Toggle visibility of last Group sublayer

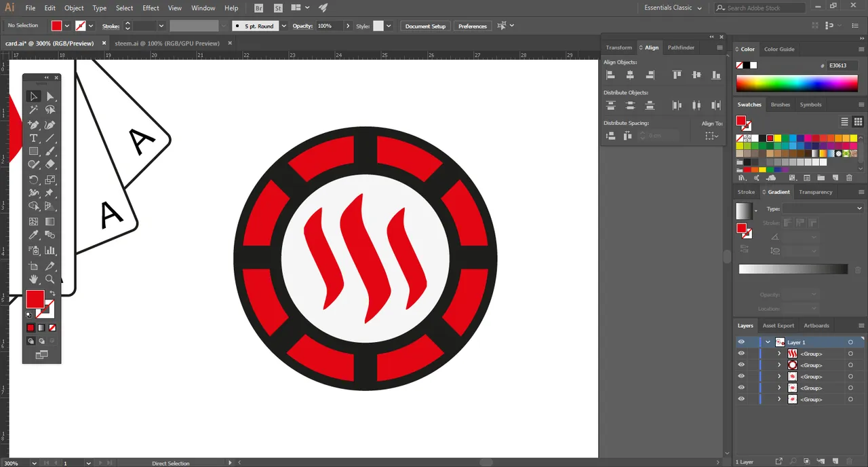(741, 399)
